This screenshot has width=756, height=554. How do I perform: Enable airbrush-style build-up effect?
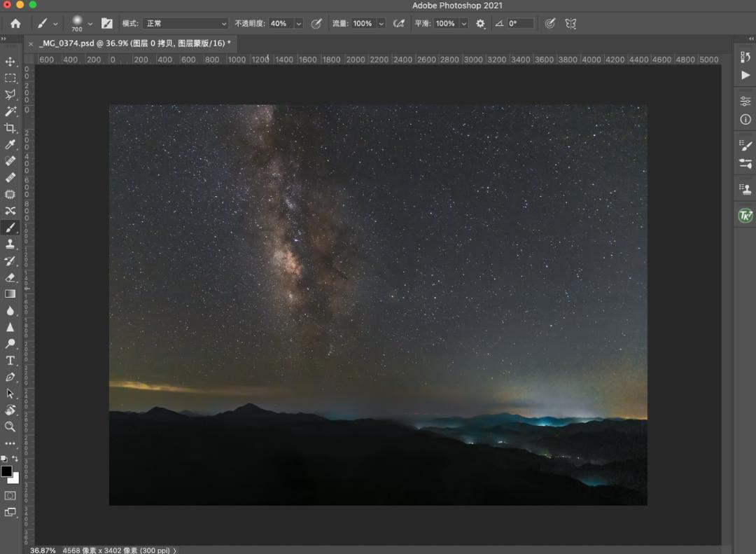(399, 23)
